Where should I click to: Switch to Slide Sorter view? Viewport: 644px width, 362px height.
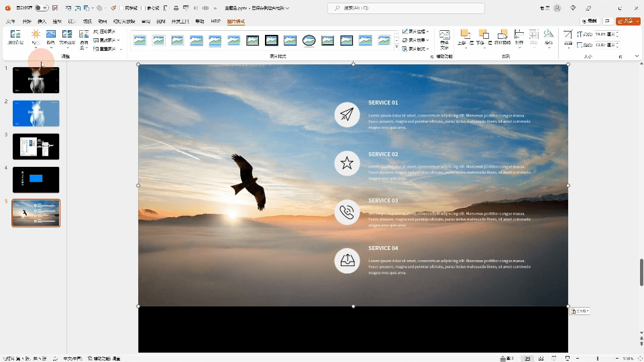541,358
